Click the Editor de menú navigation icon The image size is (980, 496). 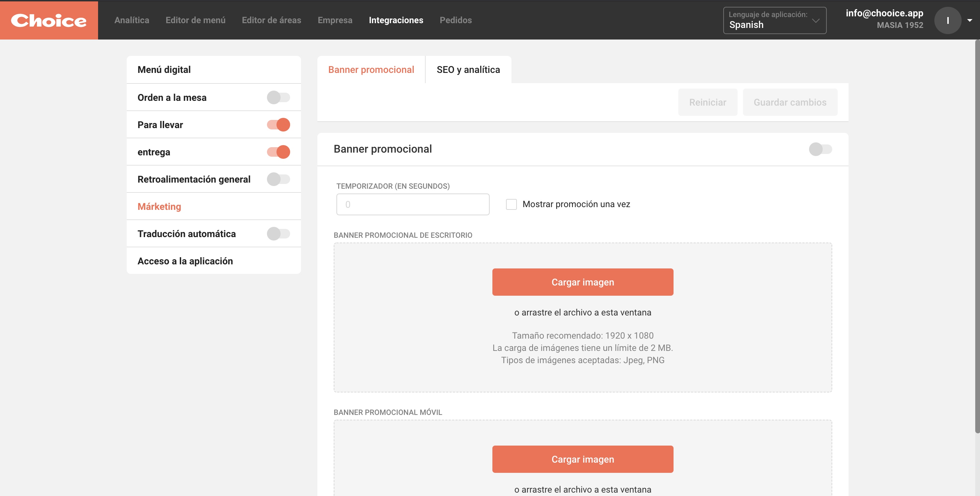click(195, 20)
